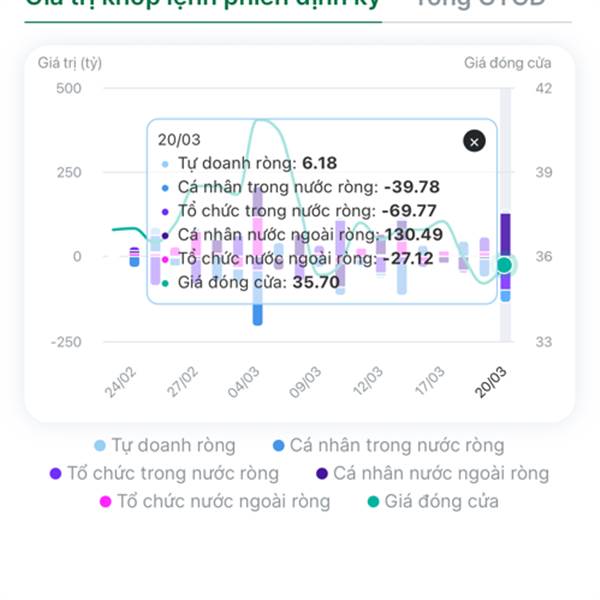Pick the 17/03 date on x-axis
Image resolution: width=600 pixels, height=600 pixels.
coord(430,382)
